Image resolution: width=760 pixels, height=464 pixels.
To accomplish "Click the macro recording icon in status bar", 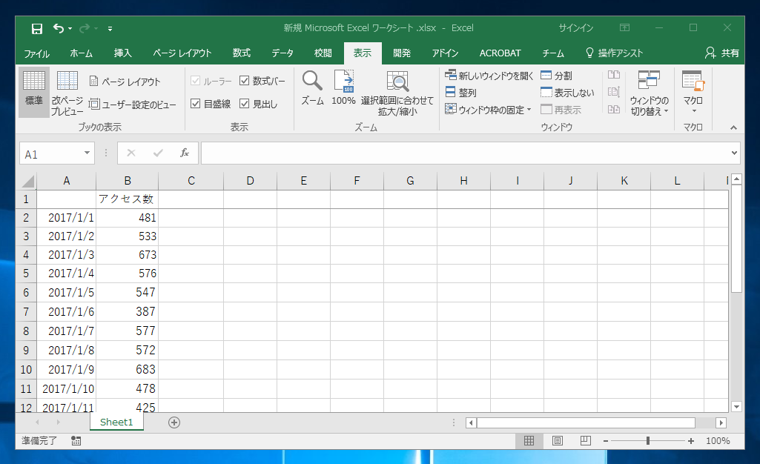I will pos(76,441).
